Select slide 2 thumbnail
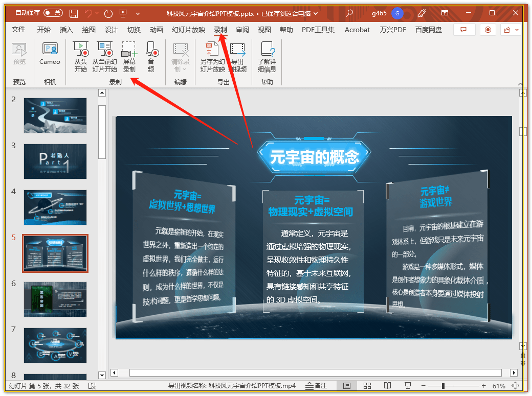This screenshot has height=396, width=532. pos(55,115)
